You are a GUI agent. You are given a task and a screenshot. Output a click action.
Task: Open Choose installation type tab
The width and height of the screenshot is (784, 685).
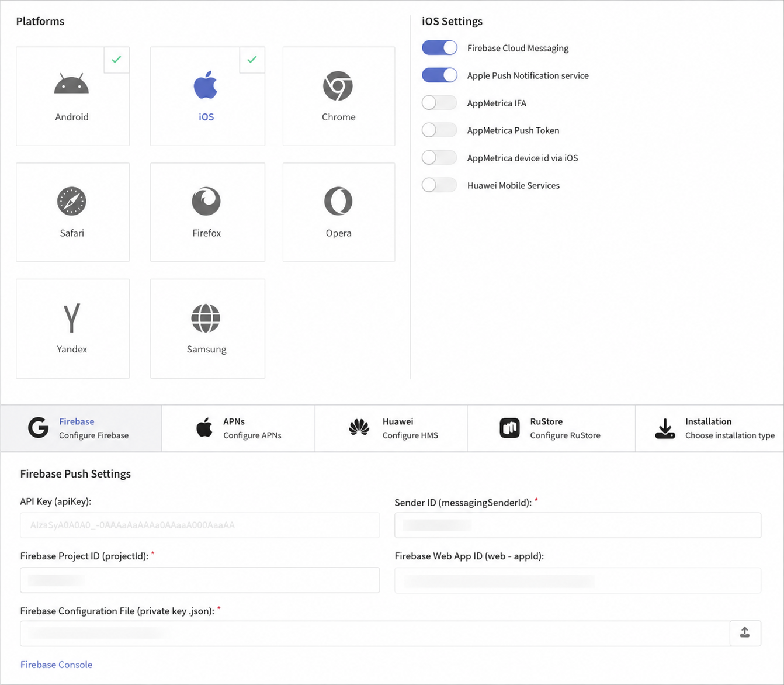(x=710, y=428)
